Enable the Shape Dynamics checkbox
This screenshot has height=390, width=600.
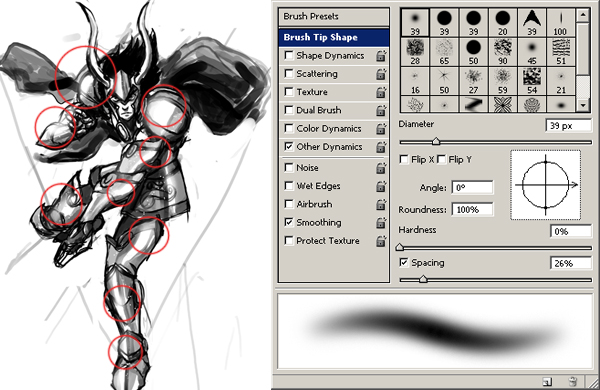point(289,55)
